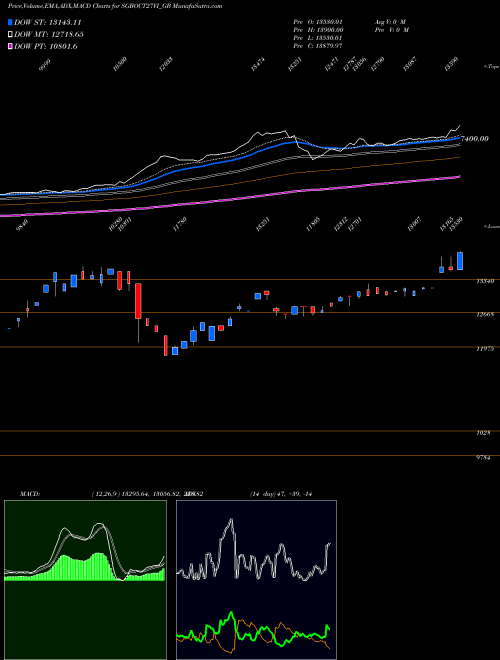Click the 9784 price level label

pyautogui.click(x=483, y=458)
